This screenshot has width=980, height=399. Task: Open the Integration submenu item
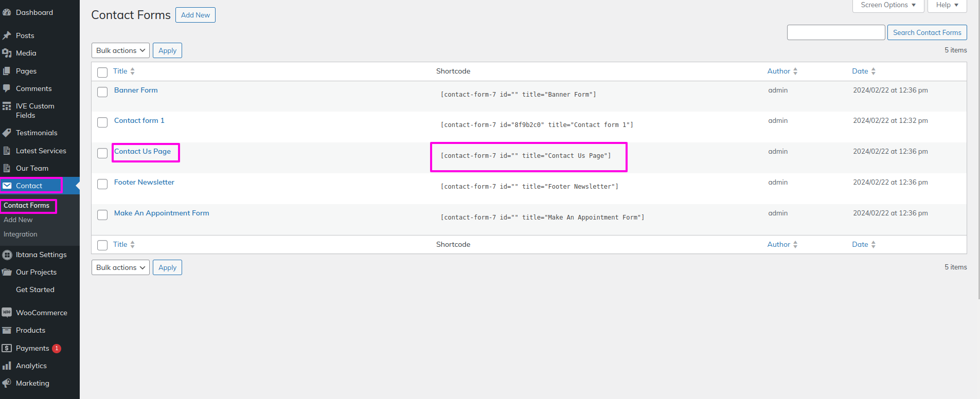[x=21, y=234]
